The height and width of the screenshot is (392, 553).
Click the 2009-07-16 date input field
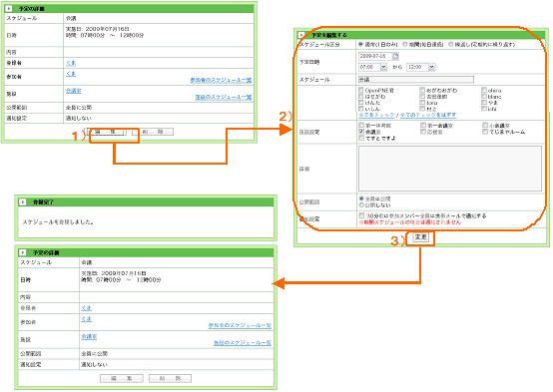(375, 56)
